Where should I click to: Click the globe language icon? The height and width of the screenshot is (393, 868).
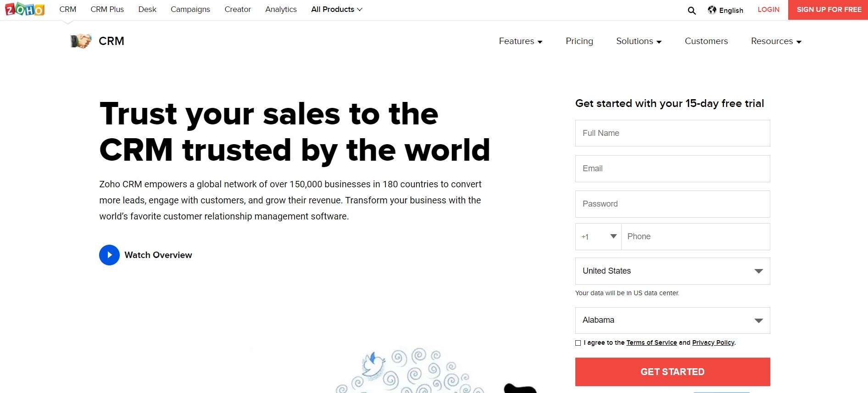click(712, 10)
